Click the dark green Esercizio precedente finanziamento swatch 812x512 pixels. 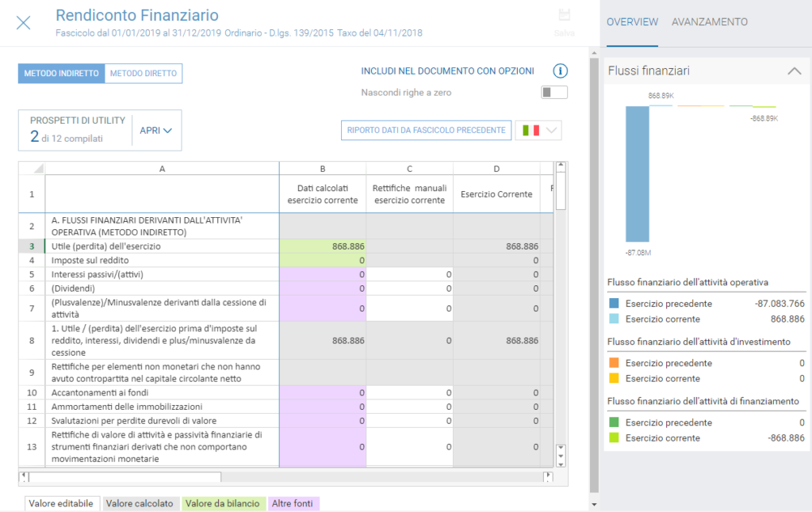614,422
